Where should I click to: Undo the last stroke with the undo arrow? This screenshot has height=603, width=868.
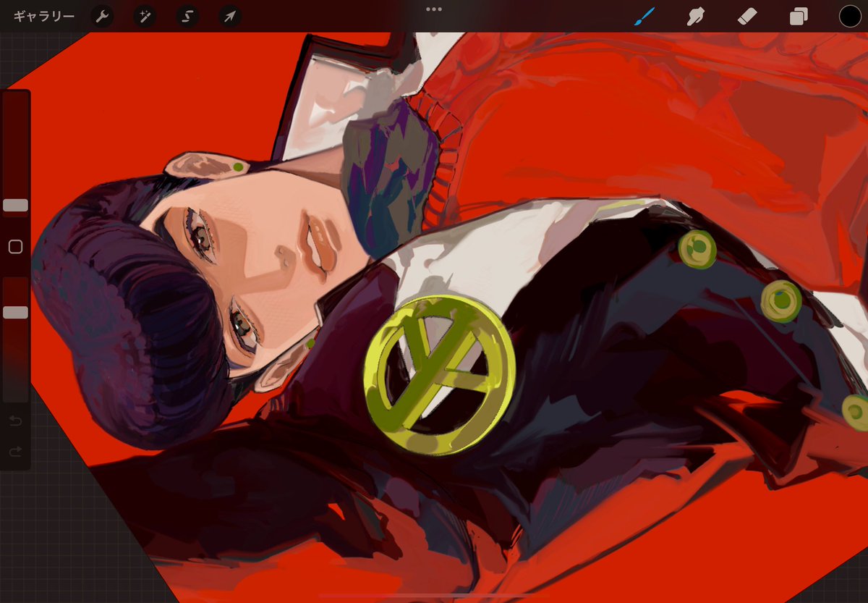[15, 421]
